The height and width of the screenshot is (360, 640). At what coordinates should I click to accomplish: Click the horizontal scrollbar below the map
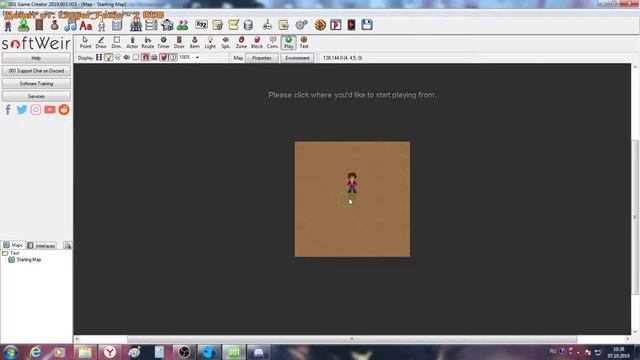coord(352,339)
